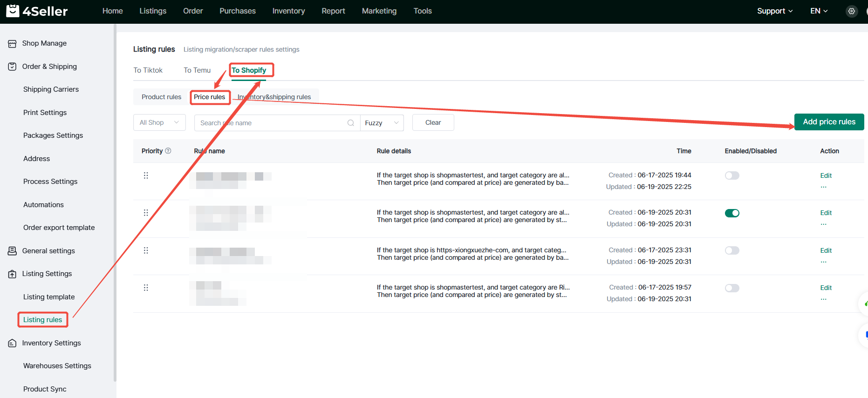The height and width of the screenshot is (398, 868).
Task: Edit the rule created 06-17-2025 23:31
Action: [826, 250]
